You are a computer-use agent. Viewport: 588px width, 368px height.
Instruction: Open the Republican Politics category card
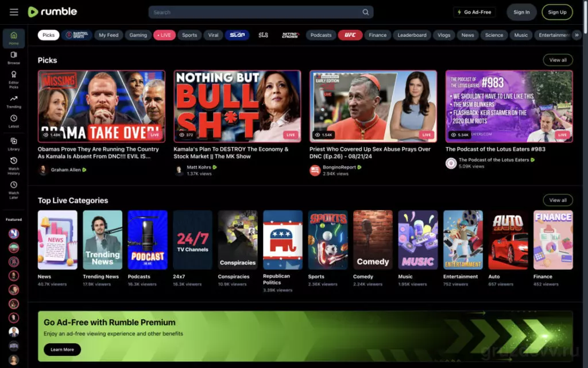[283, 240]
